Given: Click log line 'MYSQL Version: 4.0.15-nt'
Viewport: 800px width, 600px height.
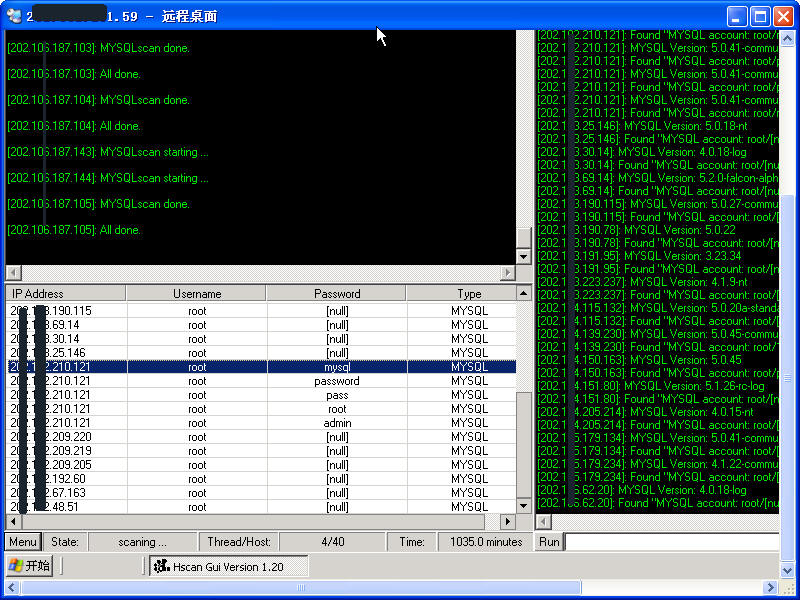Looking at the screenshot, I should pyautogui.click(x=645, y=412).
